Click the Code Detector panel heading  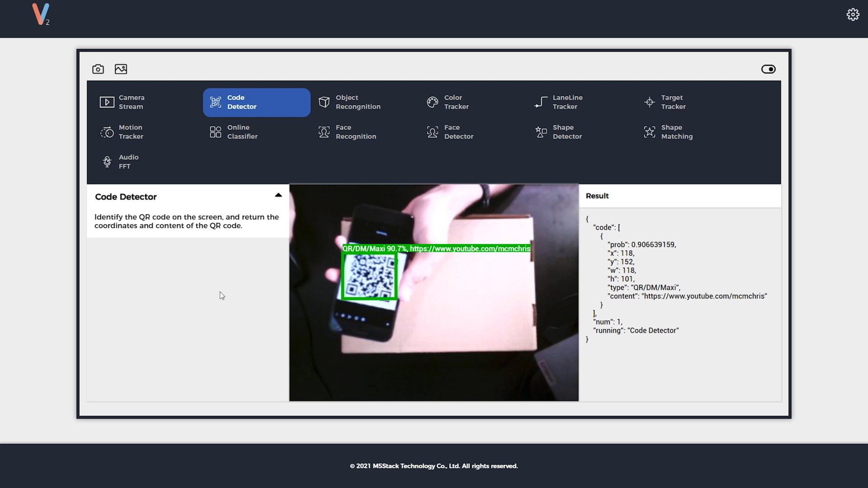pos(126,197)
